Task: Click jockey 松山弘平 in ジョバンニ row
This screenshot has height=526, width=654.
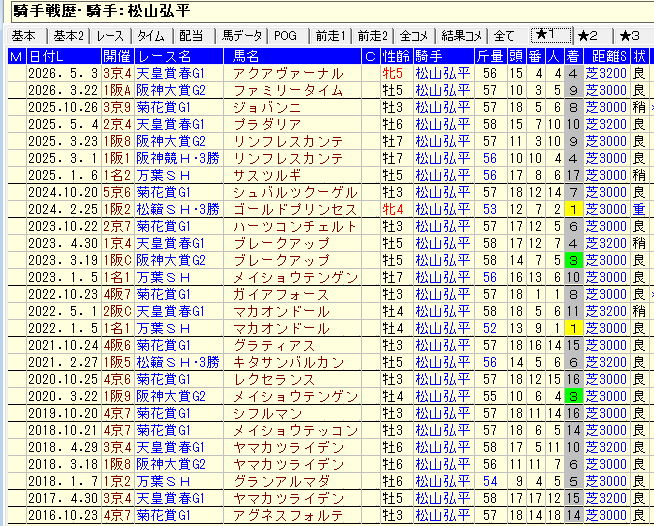Action: [x=443, y=108]
